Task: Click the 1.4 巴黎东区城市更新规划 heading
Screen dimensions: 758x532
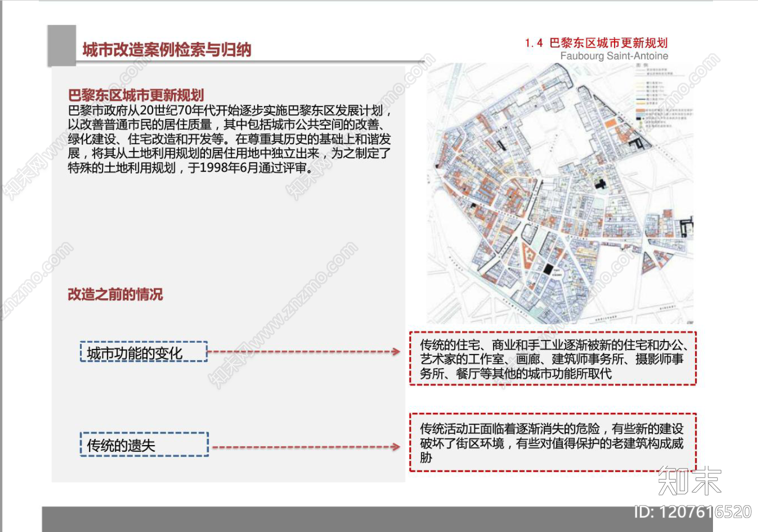Action: pos(596,42)
